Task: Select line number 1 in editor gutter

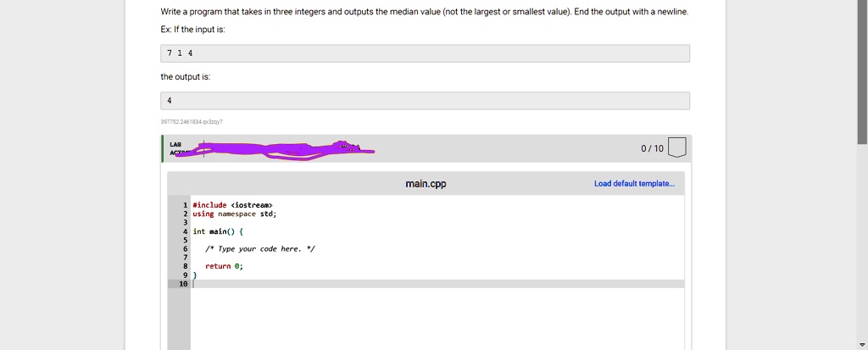Action: (186, 205)
